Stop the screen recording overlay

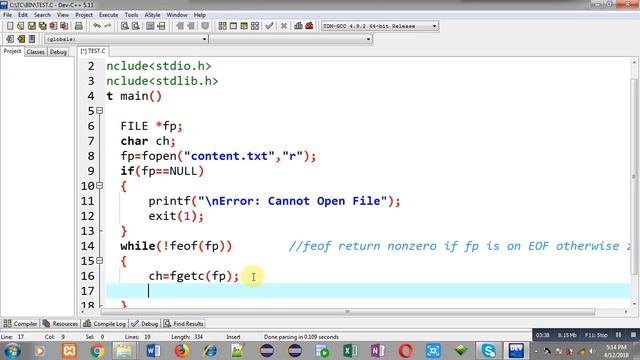coord(633,335)
